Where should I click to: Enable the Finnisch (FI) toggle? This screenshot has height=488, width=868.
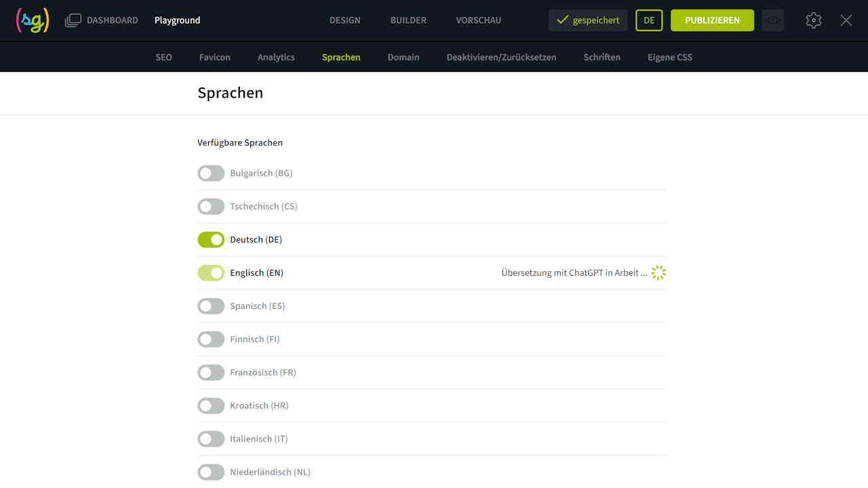(x=211, y=339)
